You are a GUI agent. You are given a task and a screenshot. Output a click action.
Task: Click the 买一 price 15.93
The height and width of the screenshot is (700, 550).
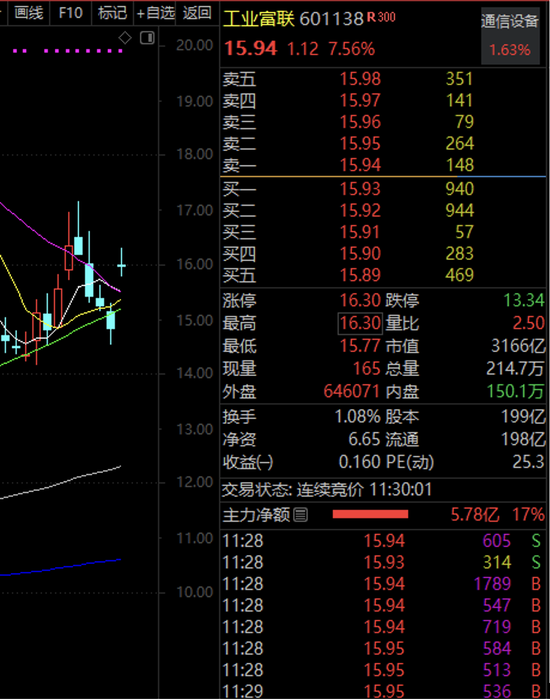click(x=361, y=189)
